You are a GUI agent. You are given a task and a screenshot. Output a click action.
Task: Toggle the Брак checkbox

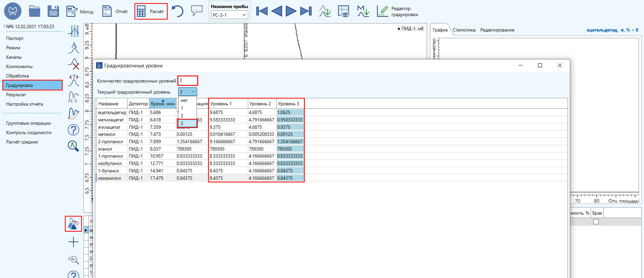point(596,222)
